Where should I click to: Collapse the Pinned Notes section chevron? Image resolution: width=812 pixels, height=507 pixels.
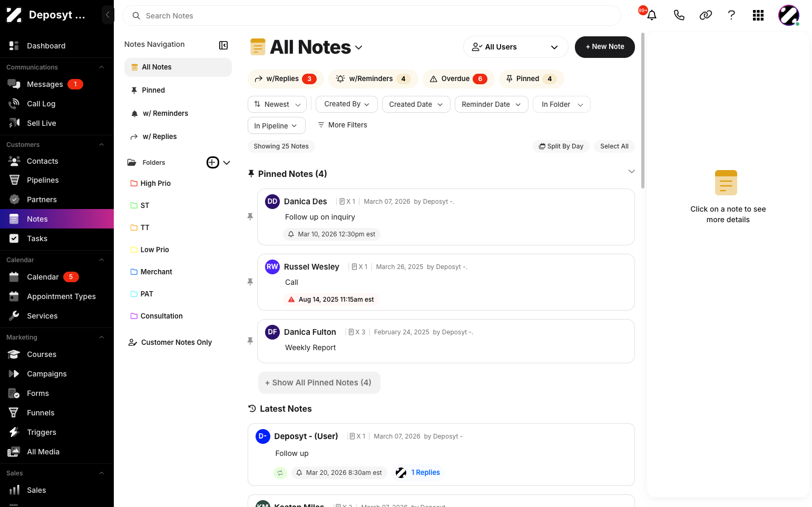(631, 172)
